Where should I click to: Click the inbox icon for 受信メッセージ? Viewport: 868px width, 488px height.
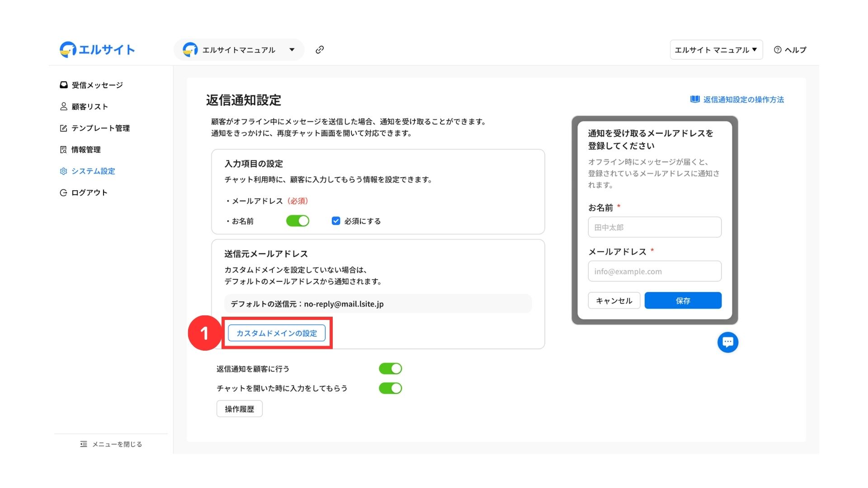pyautogui.click(x=64, y=85)
